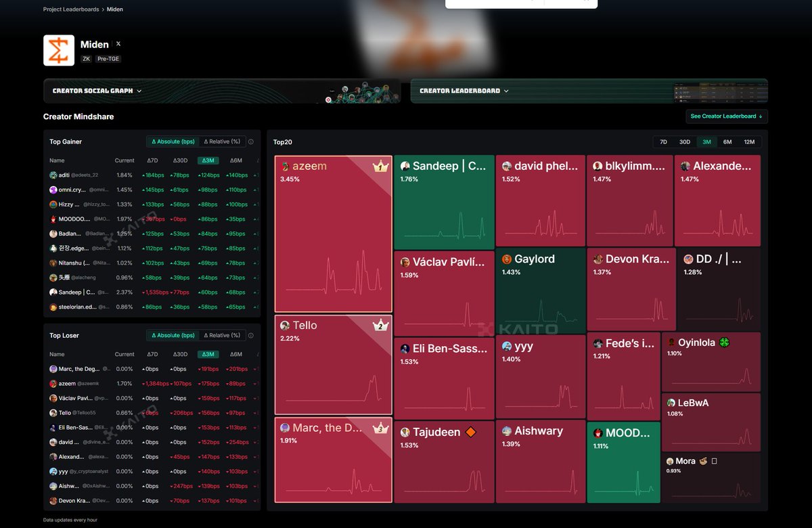Click Marc, the Deg avatar in Top Loser
Image resolution: width=812 pixels, height=528 pixels.
(53, 369)
